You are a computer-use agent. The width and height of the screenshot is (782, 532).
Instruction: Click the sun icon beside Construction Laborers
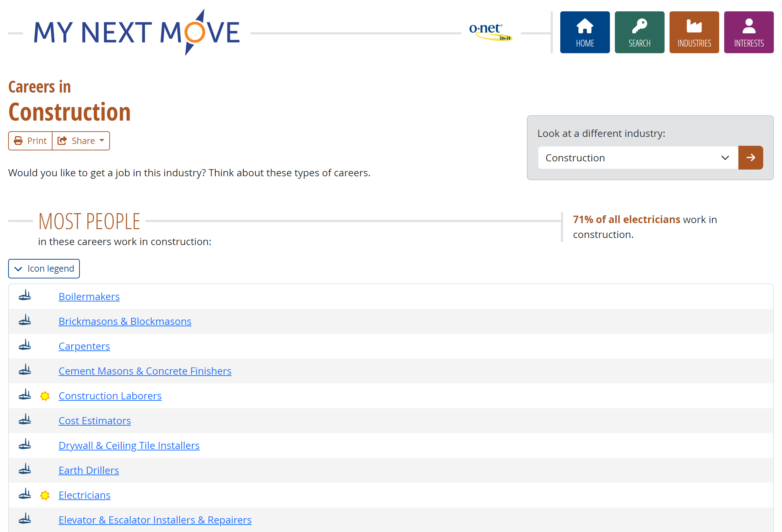pos(45,396)
